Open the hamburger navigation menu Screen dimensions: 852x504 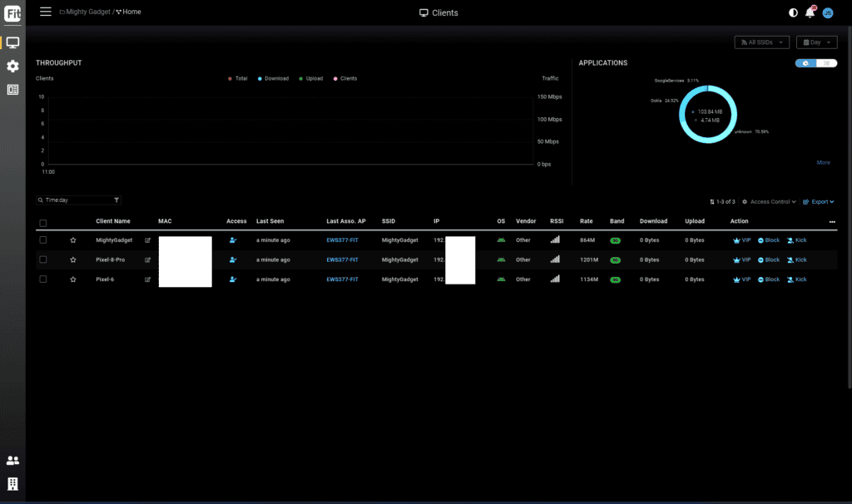[x=46, y=12]
